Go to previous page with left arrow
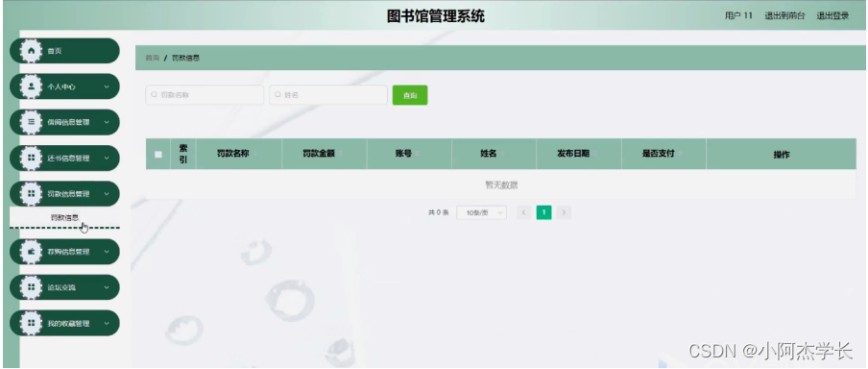Image resolution: width=868 pixels, height=369 pixels. (x=523, y=212)
